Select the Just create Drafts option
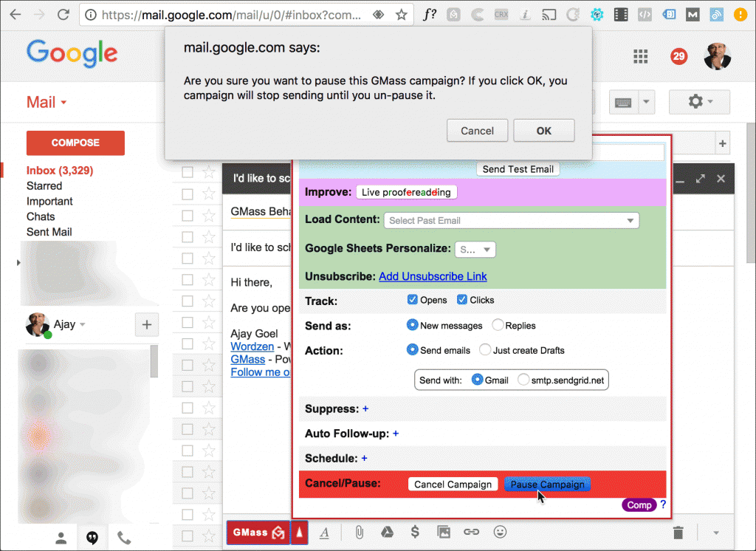The image size is (756, 551). tap(485, 350)
